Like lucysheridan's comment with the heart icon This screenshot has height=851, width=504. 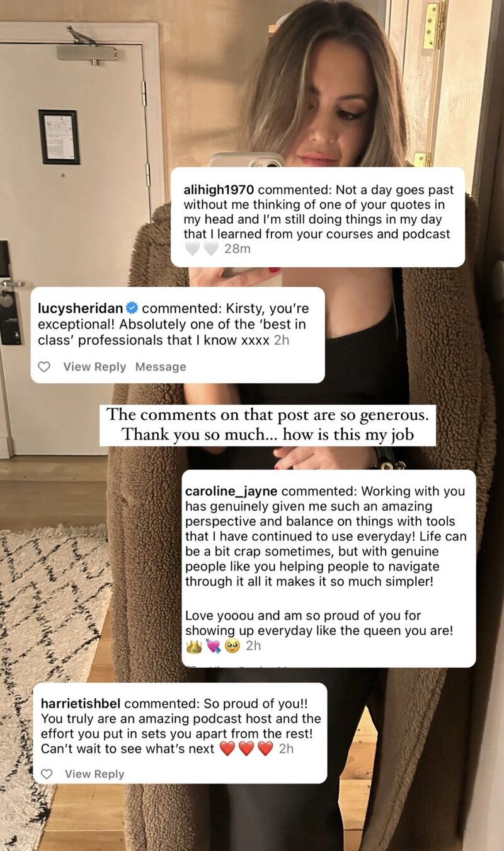[x=44, y=367]
